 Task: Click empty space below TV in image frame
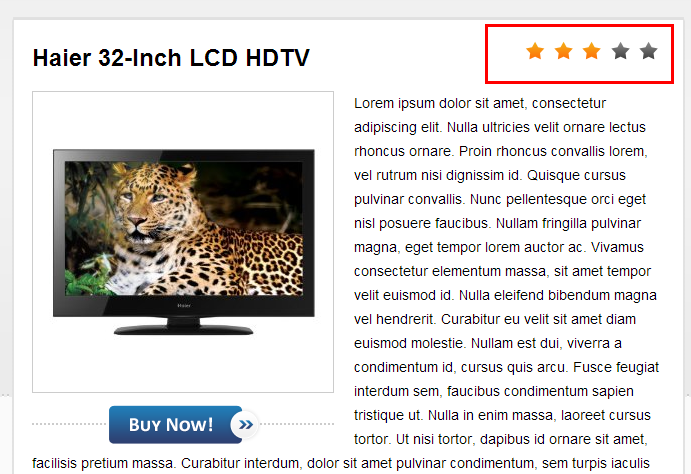[183, 363]
